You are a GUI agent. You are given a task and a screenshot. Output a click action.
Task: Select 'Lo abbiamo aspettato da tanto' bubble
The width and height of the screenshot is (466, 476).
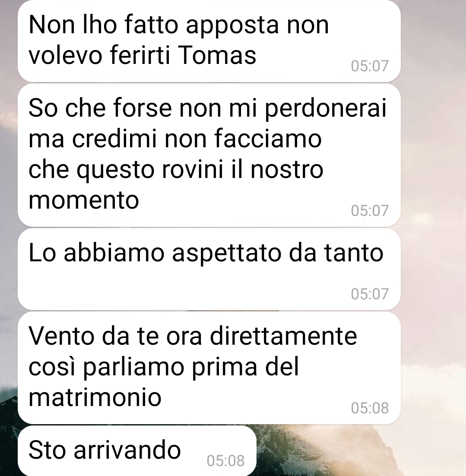point(209,269)
